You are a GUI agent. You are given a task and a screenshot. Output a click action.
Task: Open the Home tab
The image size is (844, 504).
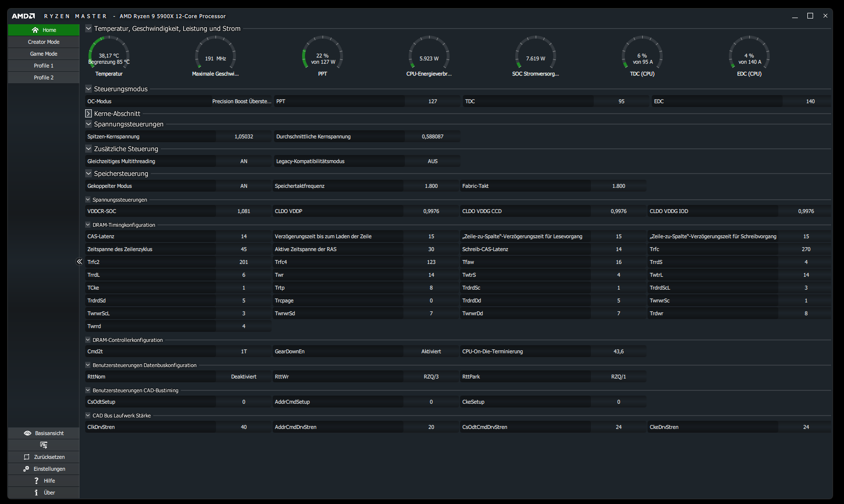[x=44, y=30]
